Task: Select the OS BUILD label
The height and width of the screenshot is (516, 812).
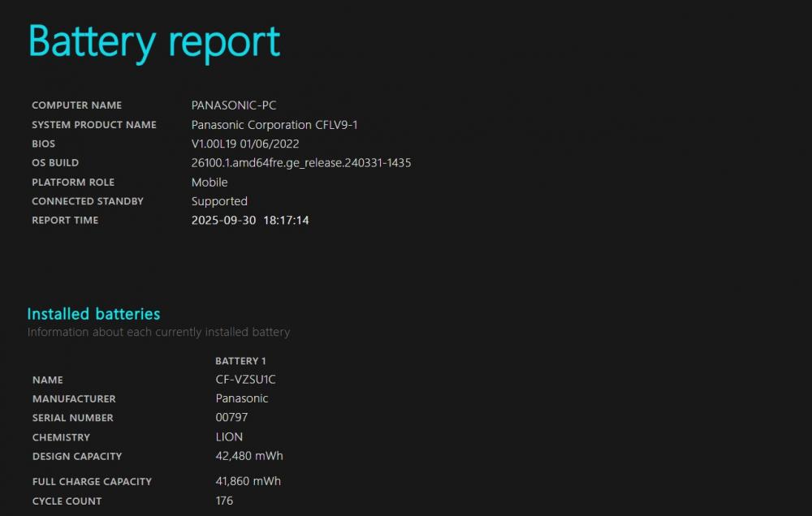Action: tap(55, 162)
